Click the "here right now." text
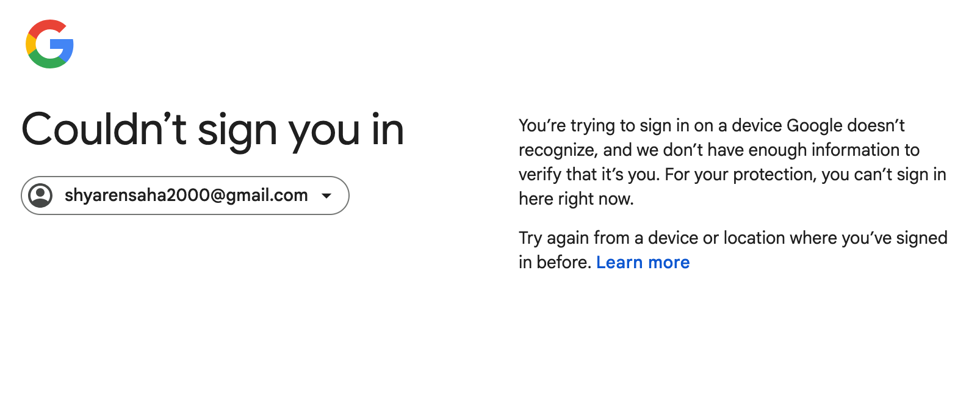This screenshot has width=980, height=402. click(x=576, y=199)
